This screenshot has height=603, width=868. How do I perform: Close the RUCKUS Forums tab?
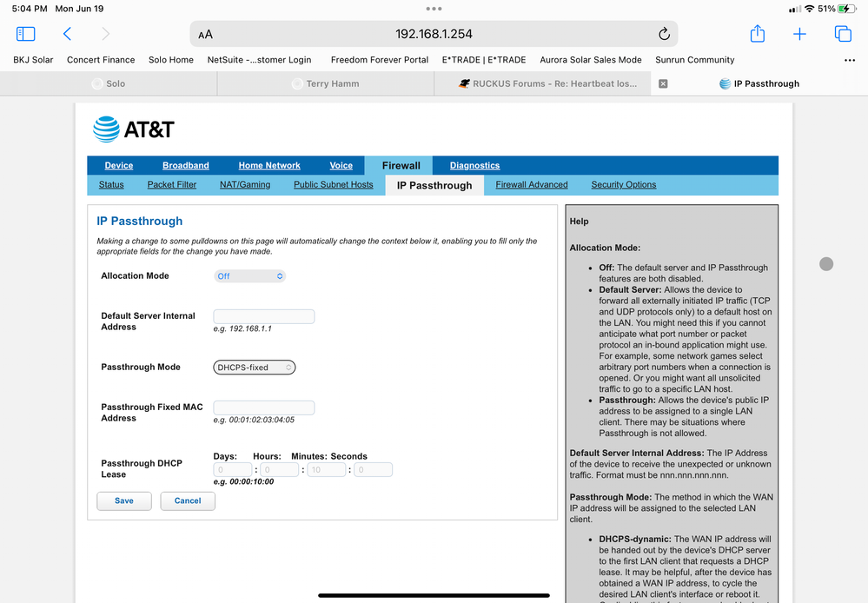pos(663,83)
